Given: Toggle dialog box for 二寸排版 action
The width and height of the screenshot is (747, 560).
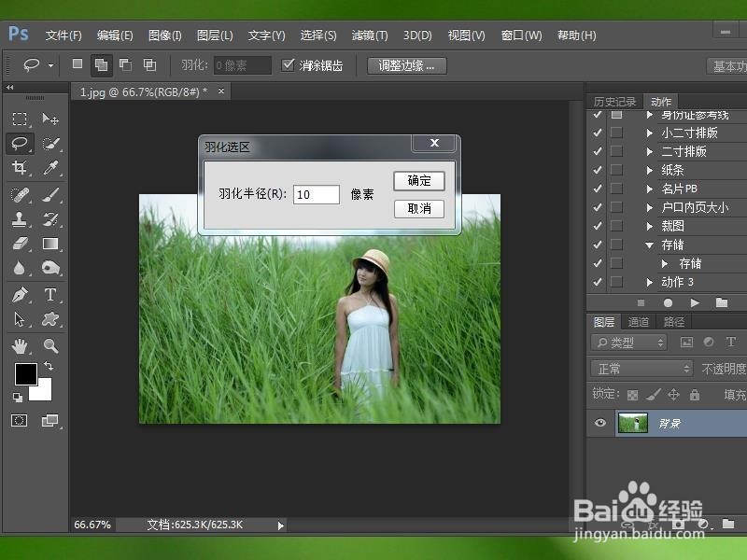Looking at the screenshot, I should 616,151.
